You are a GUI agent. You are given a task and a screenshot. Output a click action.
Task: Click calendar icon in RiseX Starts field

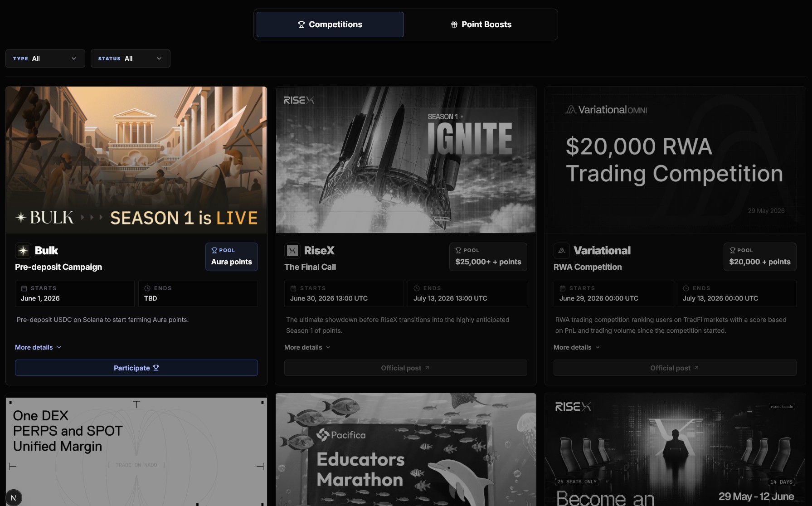tap(293, 288)
